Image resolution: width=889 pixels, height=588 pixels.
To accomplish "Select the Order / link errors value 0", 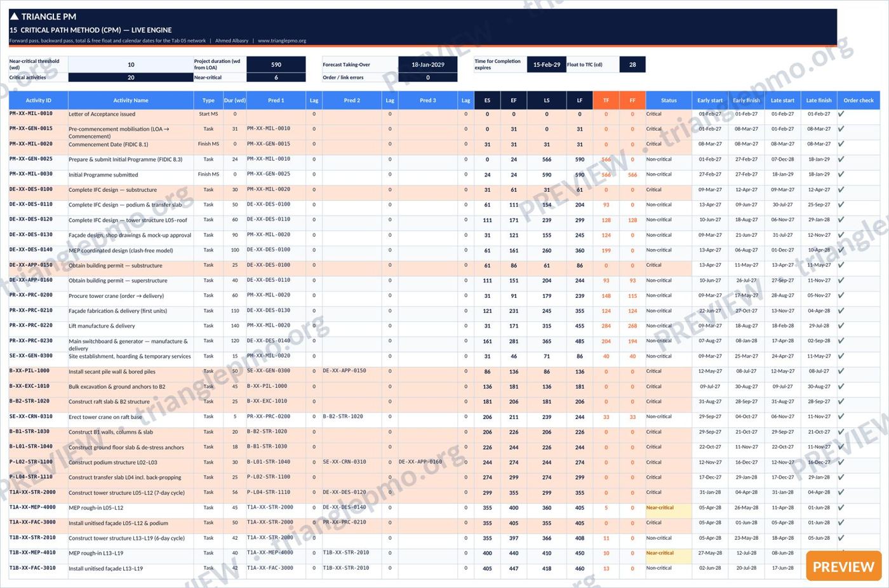I will [428, 77].
